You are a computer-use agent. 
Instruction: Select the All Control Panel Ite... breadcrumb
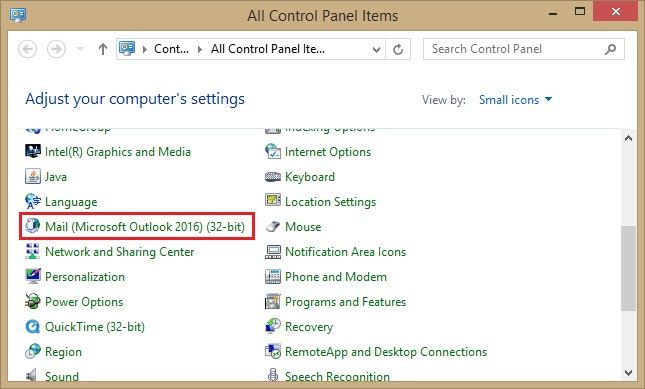click(268, 49)
